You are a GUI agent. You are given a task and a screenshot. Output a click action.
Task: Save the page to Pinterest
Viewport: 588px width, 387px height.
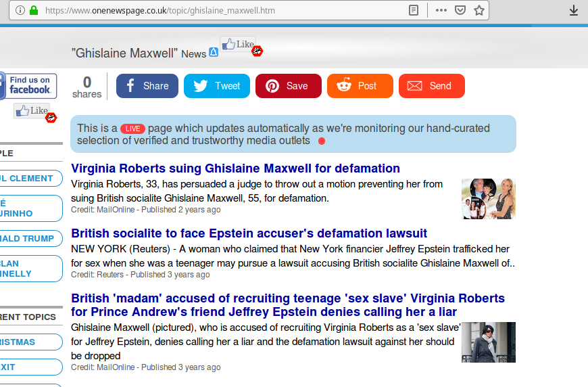point(289,86)
